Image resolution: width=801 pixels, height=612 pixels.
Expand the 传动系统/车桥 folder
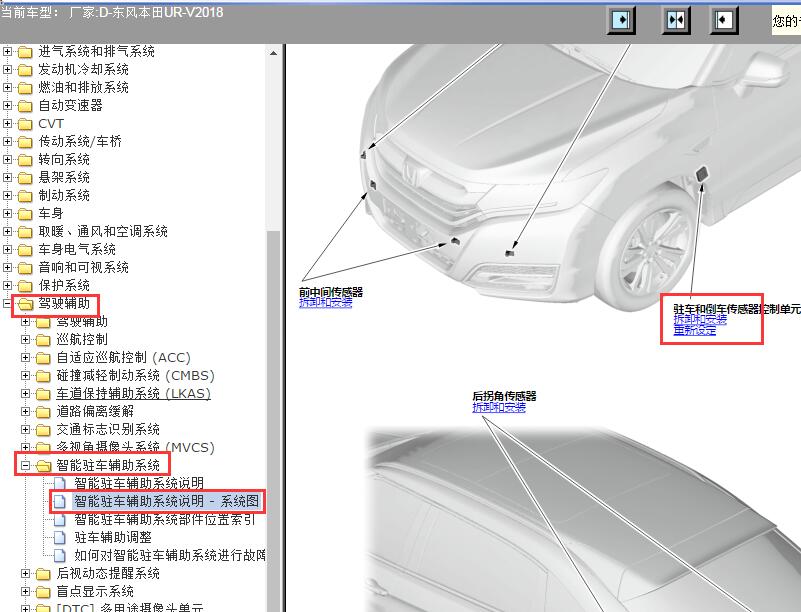[7, 142]
